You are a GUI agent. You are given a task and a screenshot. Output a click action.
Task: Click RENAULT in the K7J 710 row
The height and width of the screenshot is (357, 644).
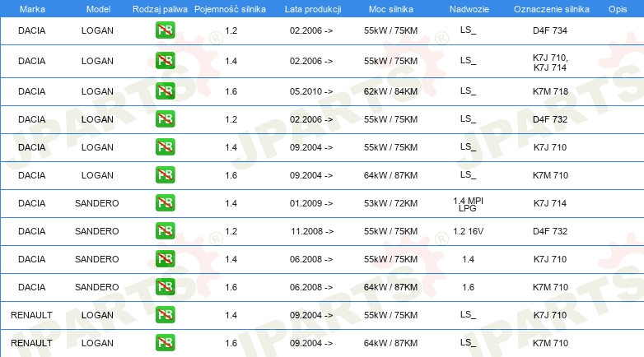coord(31,315)
